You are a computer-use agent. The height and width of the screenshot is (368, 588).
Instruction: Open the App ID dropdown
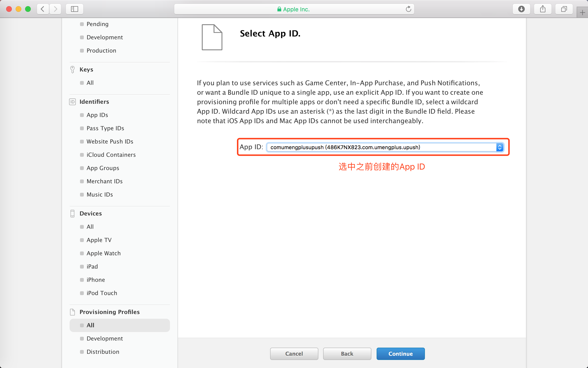385,147
